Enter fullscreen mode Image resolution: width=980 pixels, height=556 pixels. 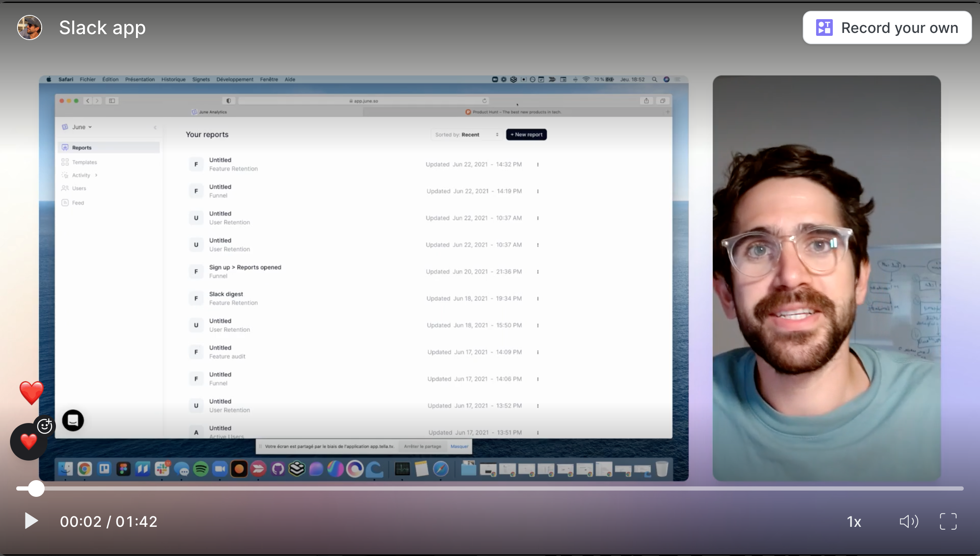(x=948, y=521)
